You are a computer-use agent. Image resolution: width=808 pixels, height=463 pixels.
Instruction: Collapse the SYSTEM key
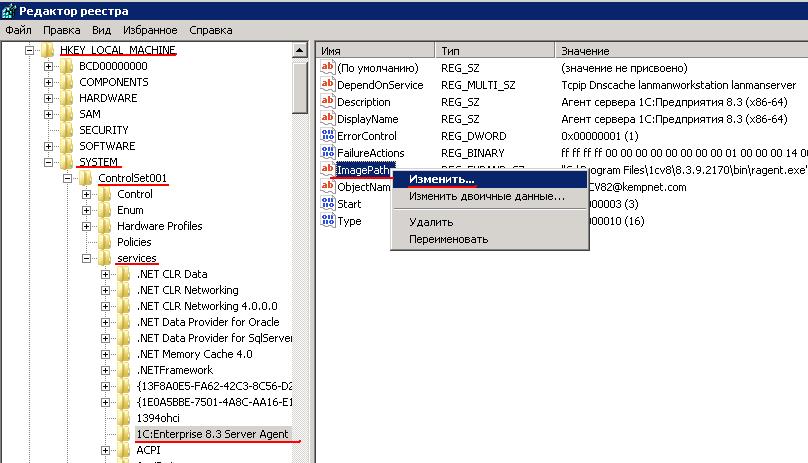tap(48, 162)
